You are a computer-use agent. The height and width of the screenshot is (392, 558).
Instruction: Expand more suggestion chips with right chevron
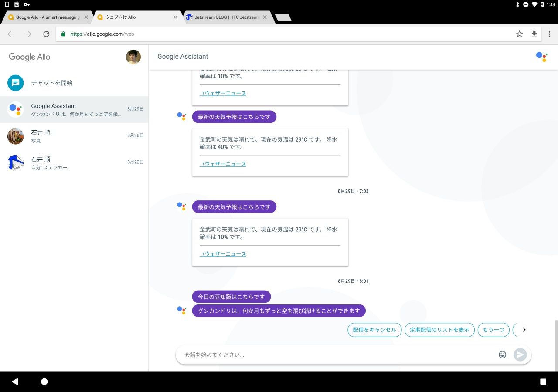[524, 330]
